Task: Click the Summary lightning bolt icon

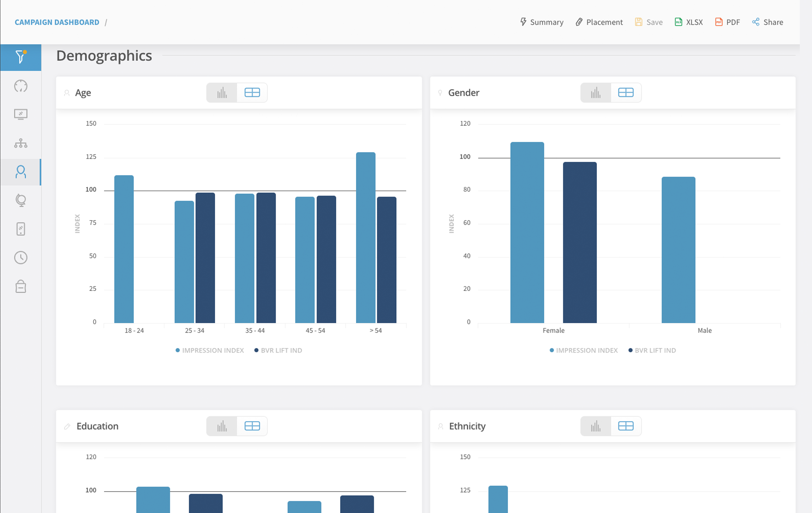Action: pos(523,22)
